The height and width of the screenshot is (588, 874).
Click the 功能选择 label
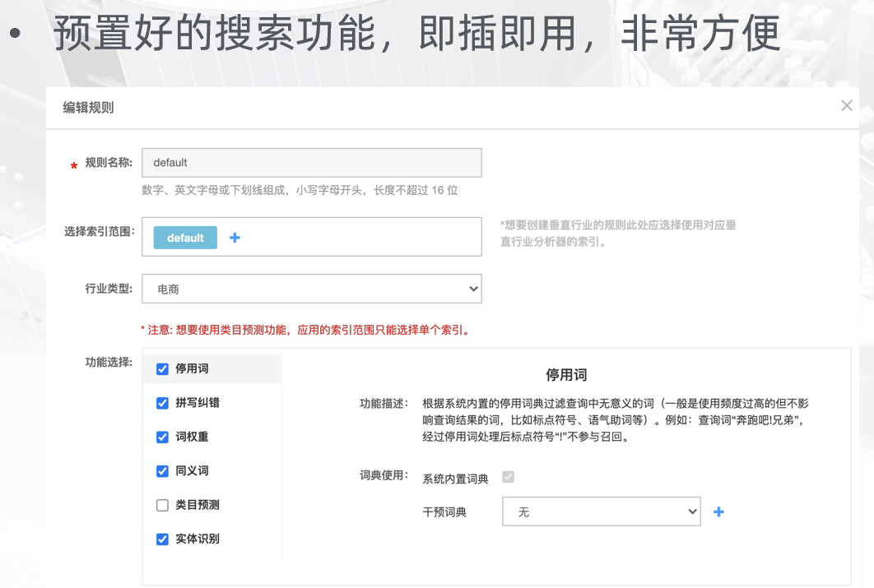[x=109, y=362]
